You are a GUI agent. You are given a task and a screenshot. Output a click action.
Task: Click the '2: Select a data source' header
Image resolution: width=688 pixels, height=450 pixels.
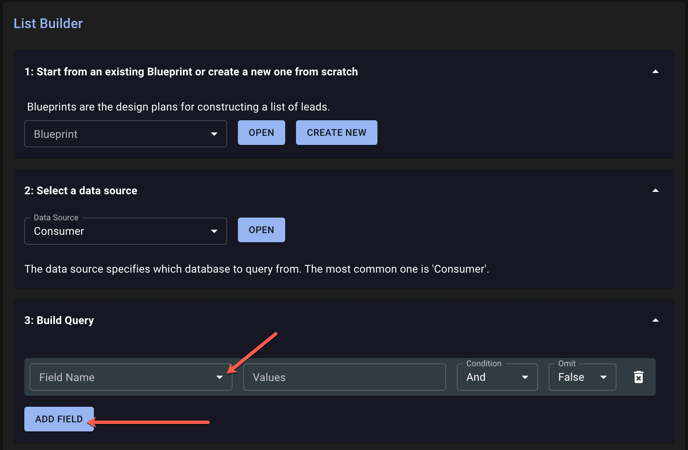click(x=81, y=190)
